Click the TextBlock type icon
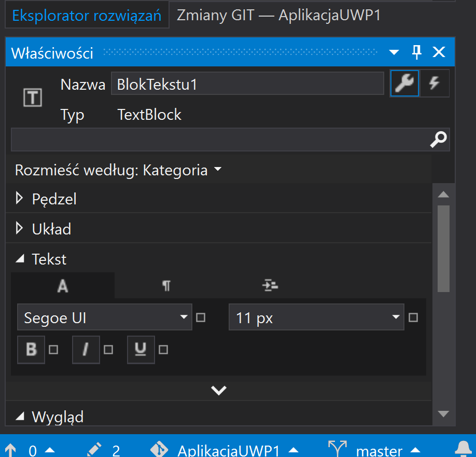Viewport: 476px width, 457px height. [33, 98]
